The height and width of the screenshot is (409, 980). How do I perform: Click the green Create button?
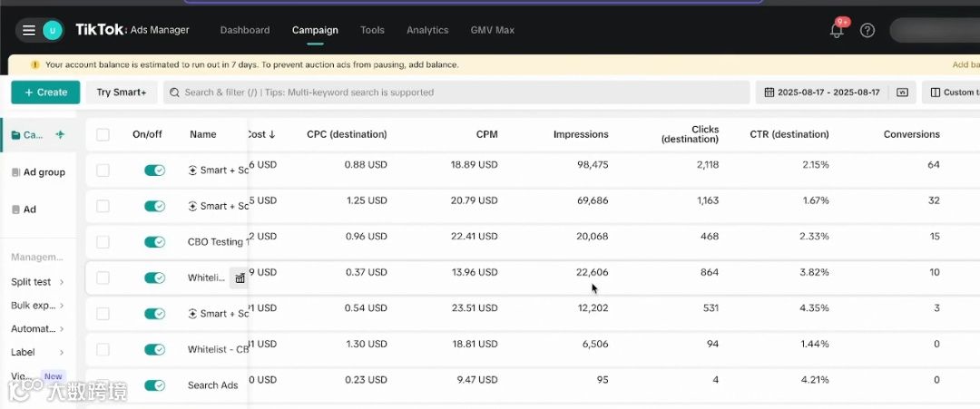tap(45, 93)
